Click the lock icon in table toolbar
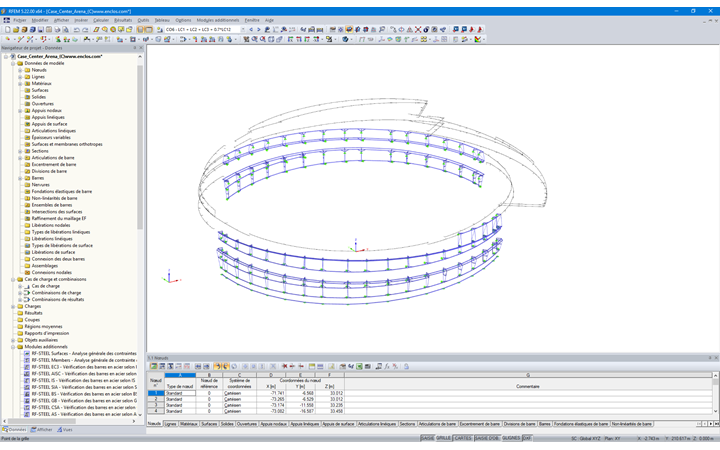This screenshot has width=720, height=450. pyautogui.click(x=406, y=366)
